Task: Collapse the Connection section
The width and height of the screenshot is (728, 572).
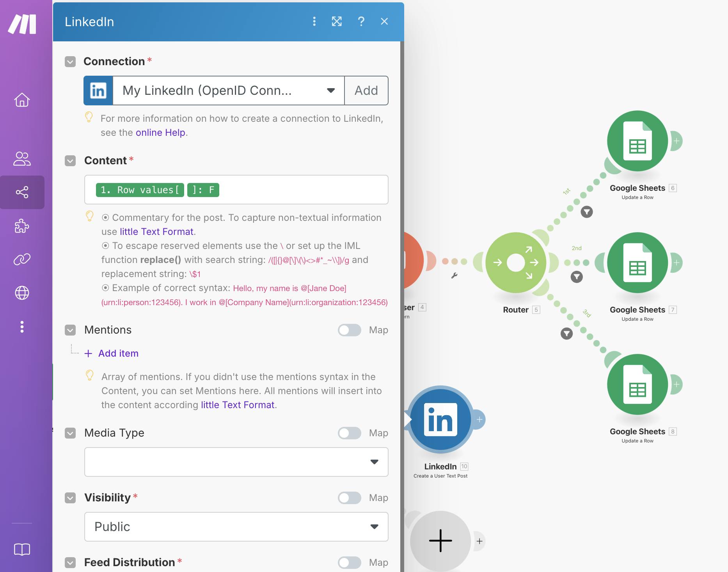Action: click(x=70, y=62)
